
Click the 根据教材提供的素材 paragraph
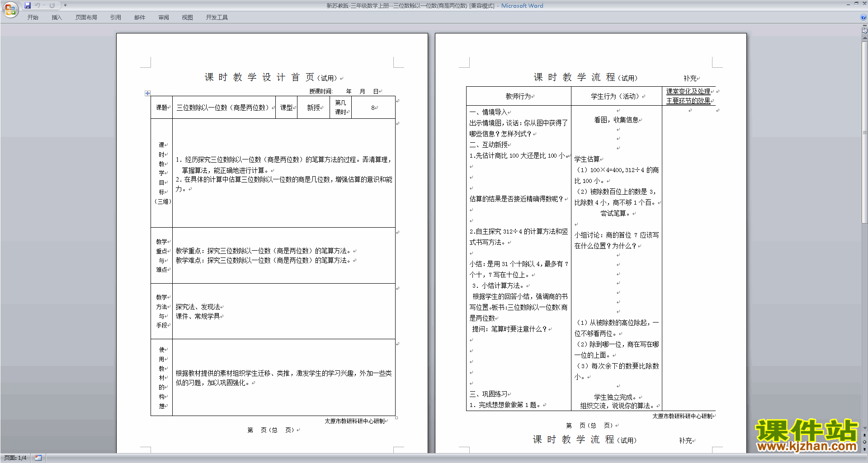pyautogui.click(x=283, y=378)
